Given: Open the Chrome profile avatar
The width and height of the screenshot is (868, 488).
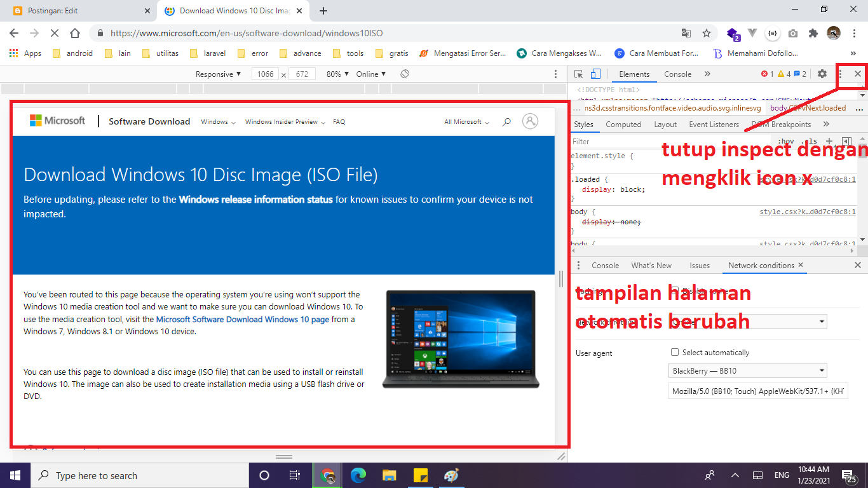Looking at the screenshot, I should click(834, 33).
